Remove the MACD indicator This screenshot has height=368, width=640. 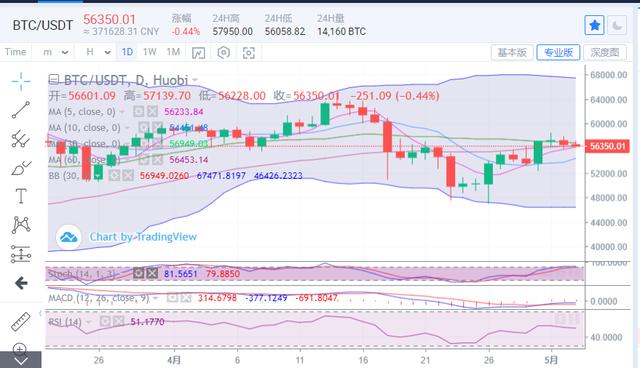point(186,298)
